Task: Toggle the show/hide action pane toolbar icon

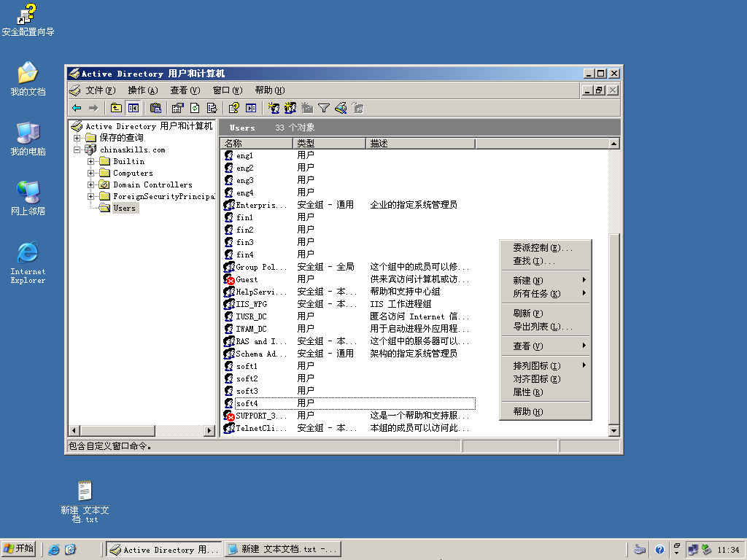Action: (251, 108)
